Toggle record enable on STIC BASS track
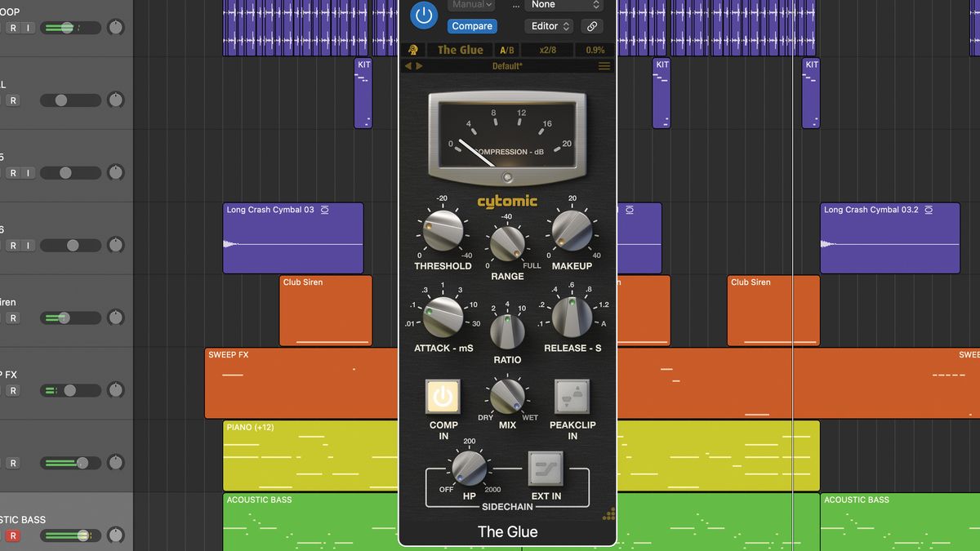Viewport: 980px width, 551px height. point(13,535)
